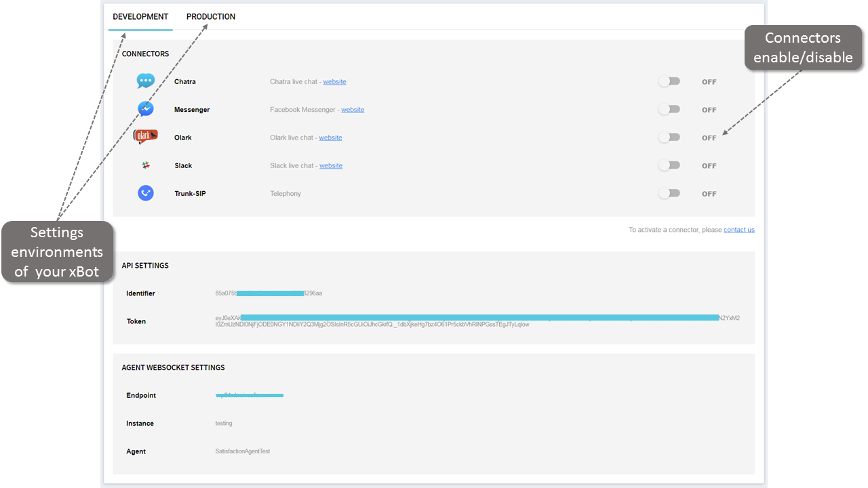Select the Development tab
This screenshot has height=488, width=868.
click(x=140, y=16)
